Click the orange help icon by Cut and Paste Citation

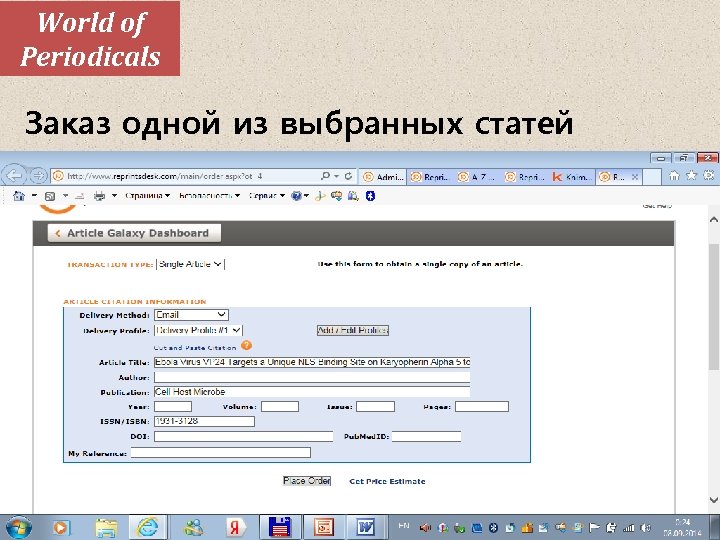pos(247,345)
